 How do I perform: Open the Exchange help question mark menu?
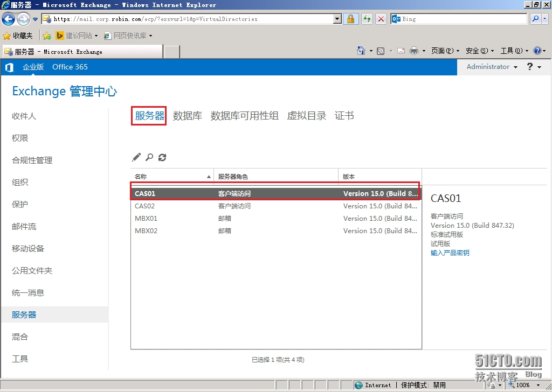(x=534, y=67)
